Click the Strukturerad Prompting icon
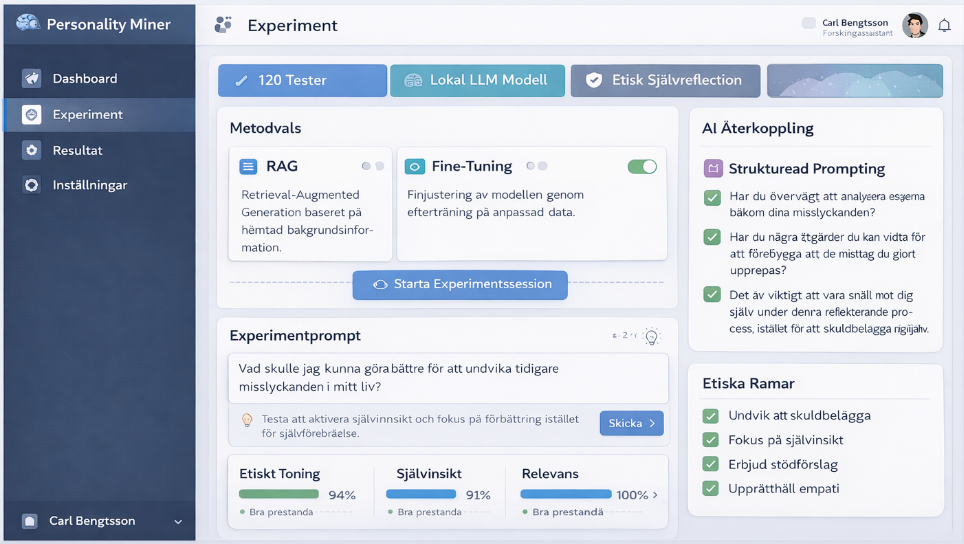 click(713, 169)
